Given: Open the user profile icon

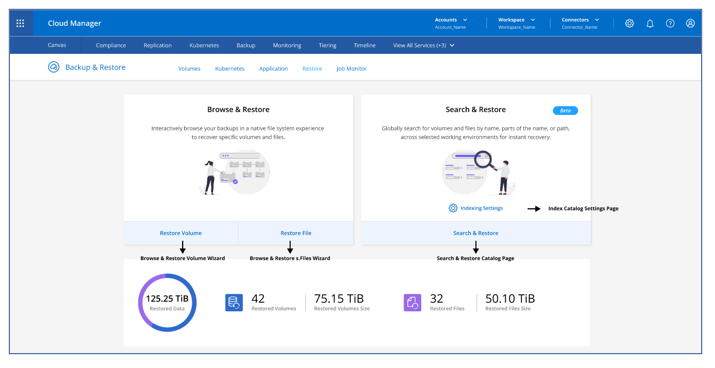Looking at the screenshot, I should point(690,23).
